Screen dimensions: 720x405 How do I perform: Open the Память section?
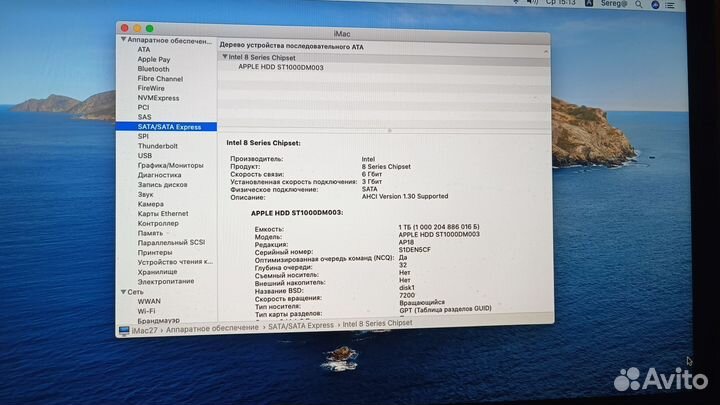click(150, 233)
